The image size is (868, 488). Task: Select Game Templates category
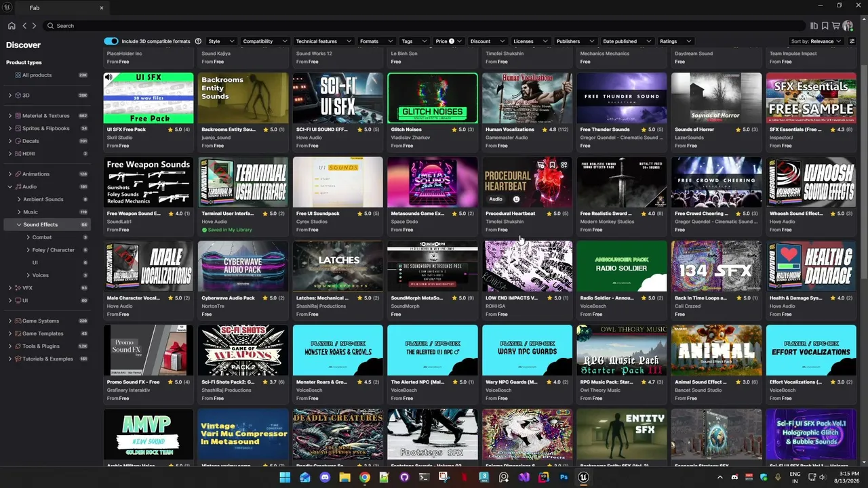[x=43, y=333]
